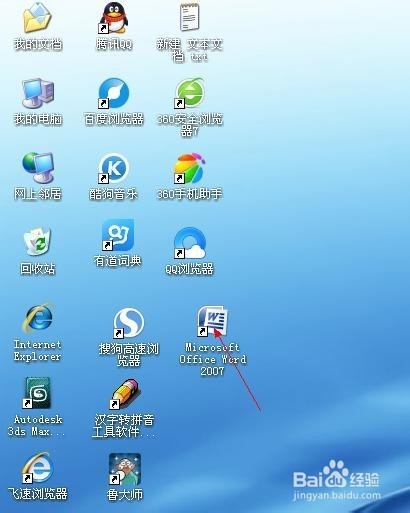Viewport: 410px width, 513px height.
Task: Click the 飞速浏览器 label text
Action: tap(38, 494)
